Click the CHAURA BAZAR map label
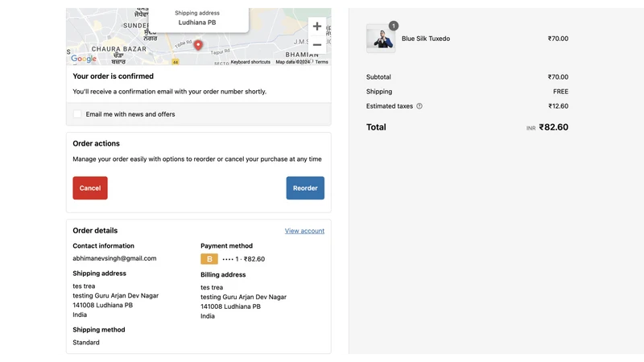The width and height of the screenshot is (644, 362). pos(118,49)
